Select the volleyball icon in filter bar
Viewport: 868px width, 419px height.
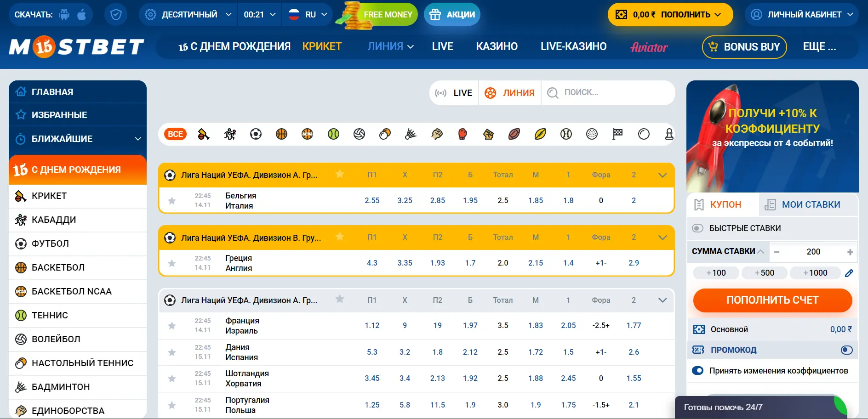tap(359, 134)
